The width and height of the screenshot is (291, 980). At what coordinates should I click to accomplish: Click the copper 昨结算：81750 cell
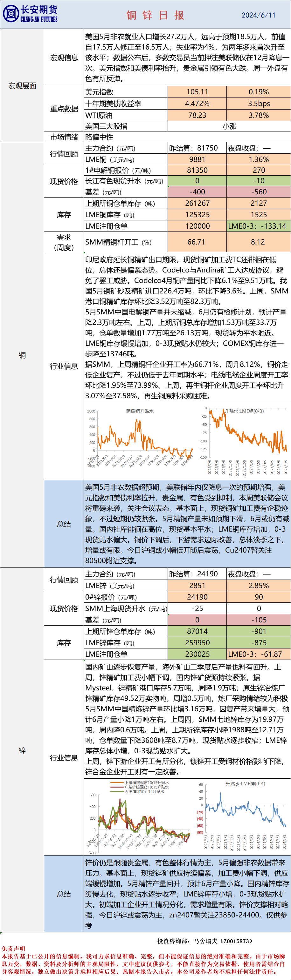(x=197, y=148)
